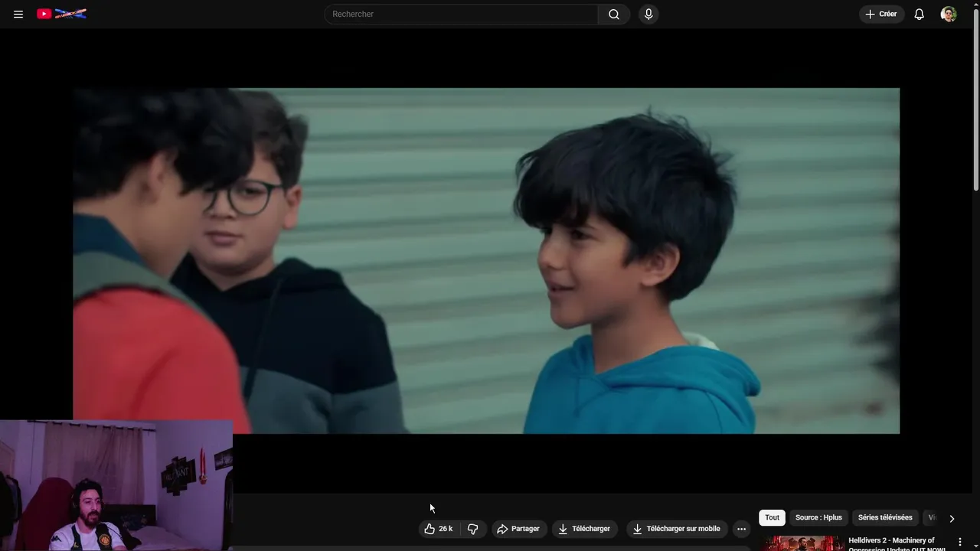
Task: Activate voice search microphone
Action: tap(648, 14)
